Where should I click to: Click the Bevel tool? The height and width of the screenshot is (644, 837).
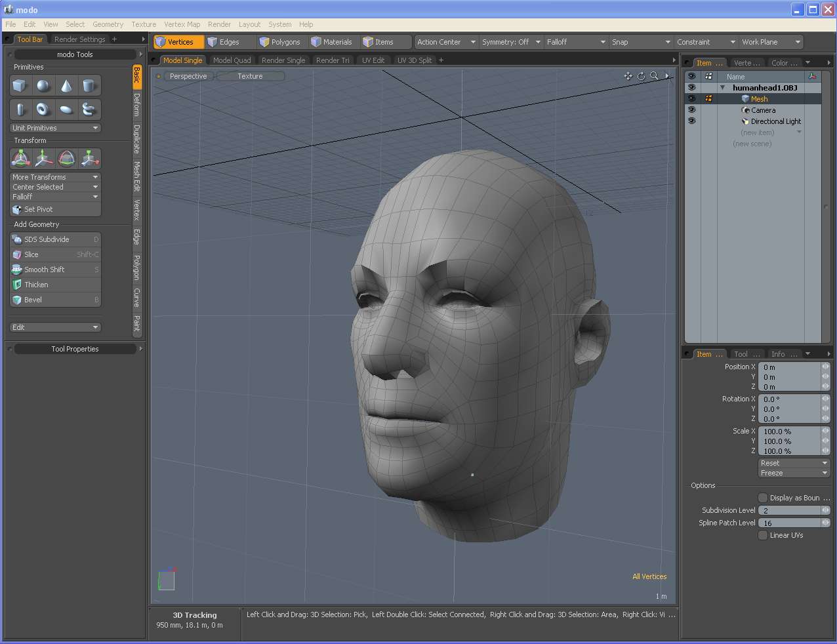click(56, 300)
